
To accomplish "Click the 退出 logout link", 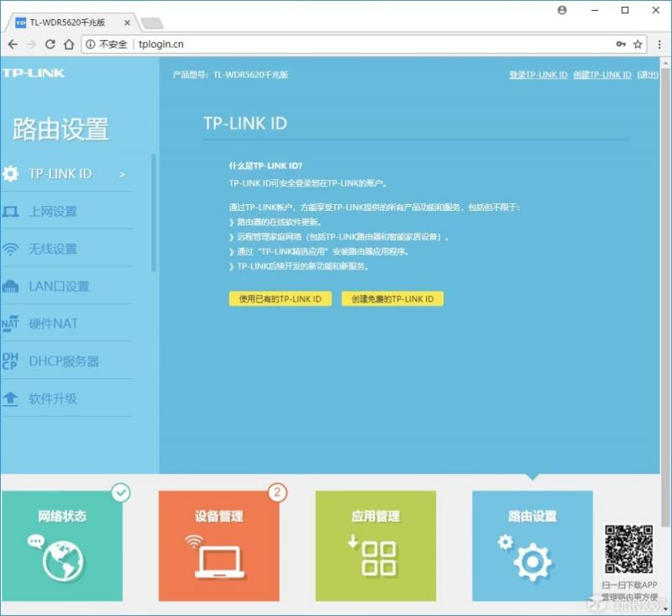I will click(648, 75).
